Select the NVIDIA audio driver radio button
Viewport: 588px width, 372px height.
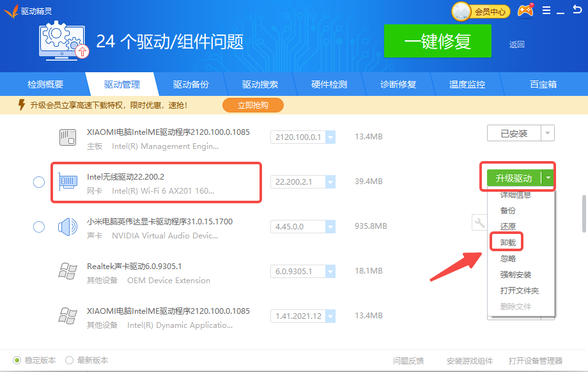[38, 227]
